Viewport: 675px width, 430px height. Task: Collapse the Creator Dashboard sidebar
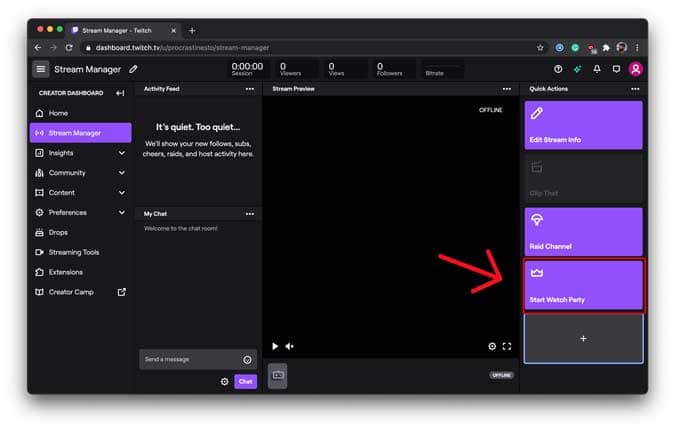click(121, 93)
